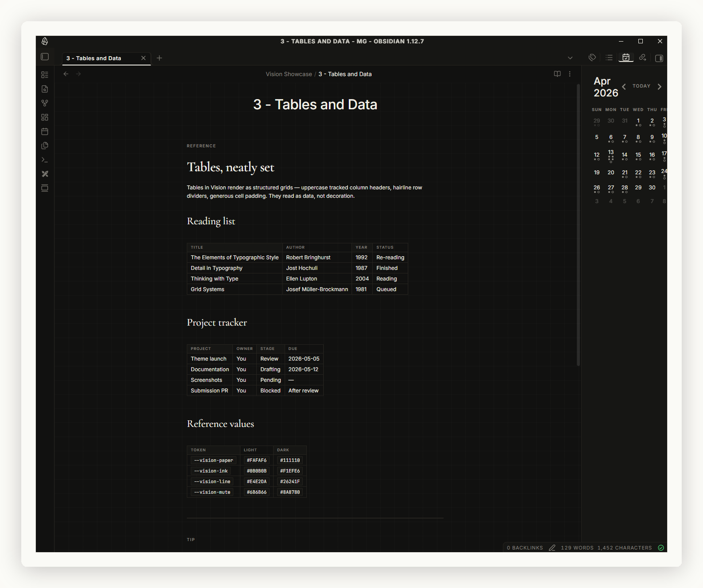Click the '1,452 characters' status bar count
Viewport: 703px width, 588px height.
(x=625, y=548)
